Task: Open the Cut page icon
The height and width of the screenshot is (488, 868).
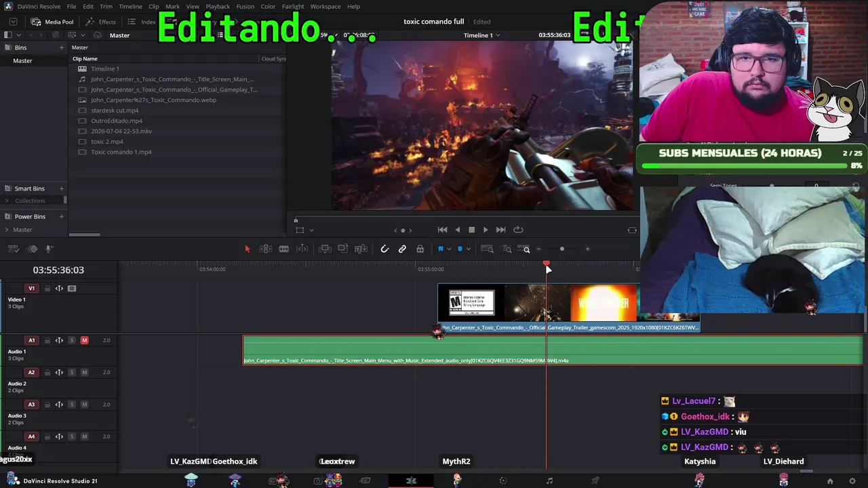Action: [x=365, y=481]
